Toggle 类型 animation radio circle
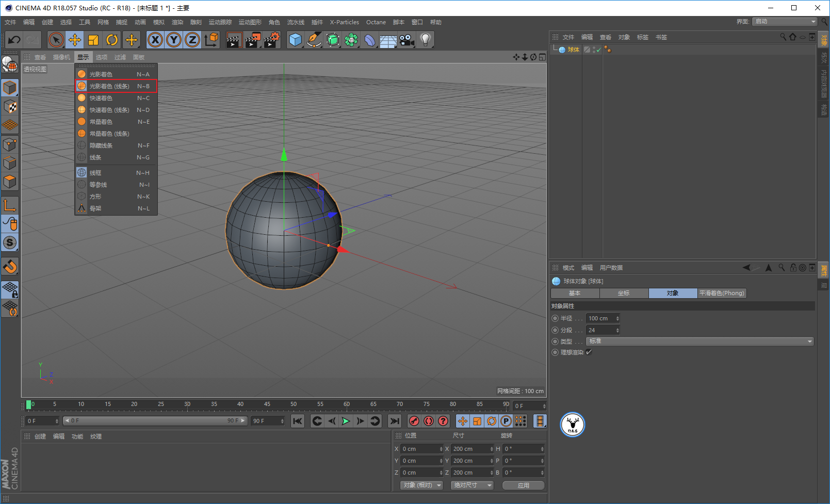This screenshot has height=504, width=830. (x=555, y=342)
